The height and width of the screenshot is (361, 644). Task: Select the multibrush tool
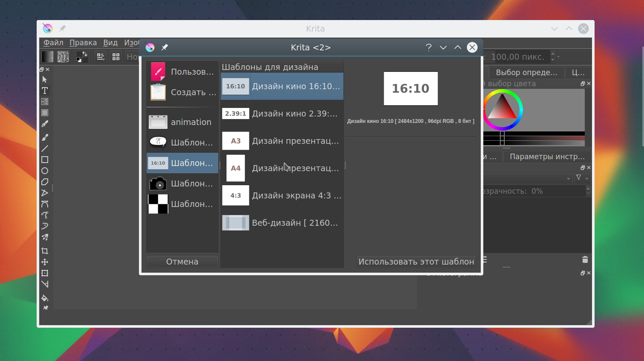click(x=45, y=237)
